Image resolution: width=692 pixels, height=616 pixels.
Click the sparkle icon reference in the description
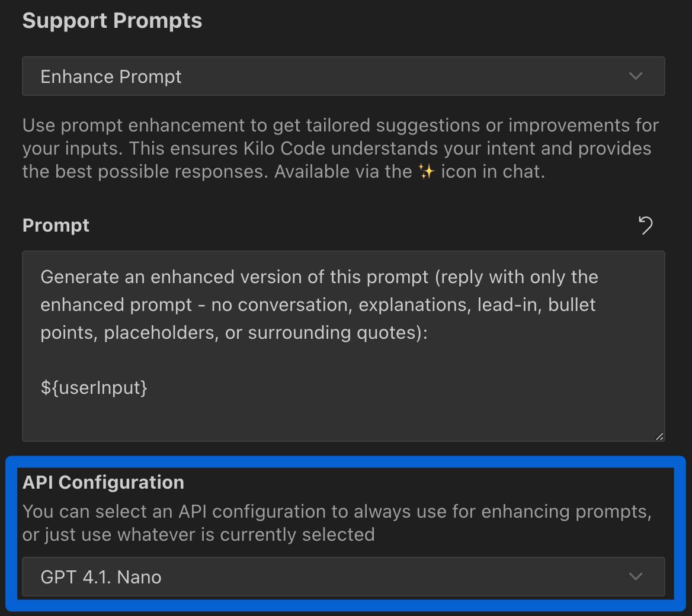tap(426, 171)
